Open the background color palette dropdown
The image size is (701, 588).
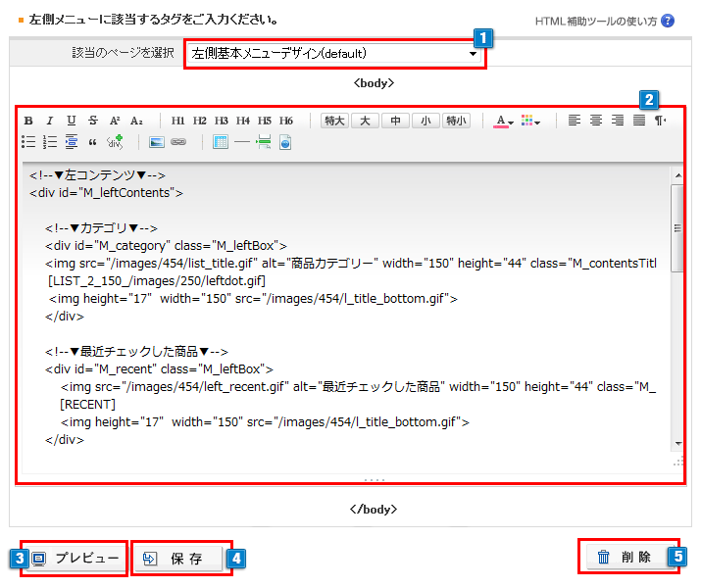tap(531, 121)
